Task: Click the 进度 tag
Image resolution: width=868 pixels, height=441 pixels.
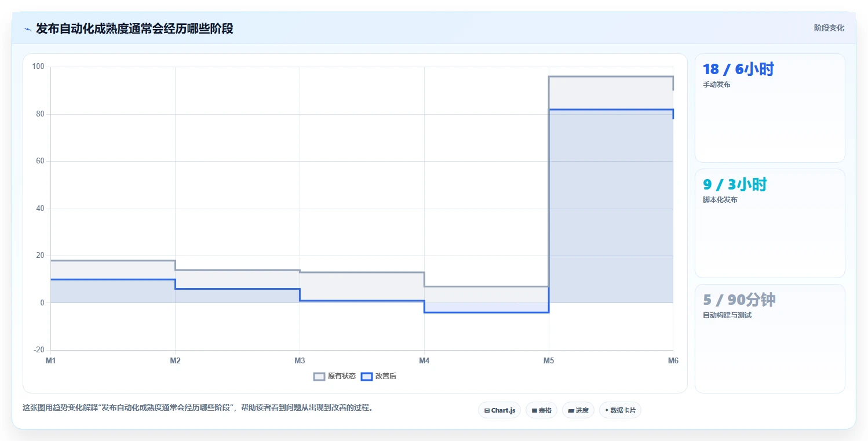Action: tap(578, 410)
